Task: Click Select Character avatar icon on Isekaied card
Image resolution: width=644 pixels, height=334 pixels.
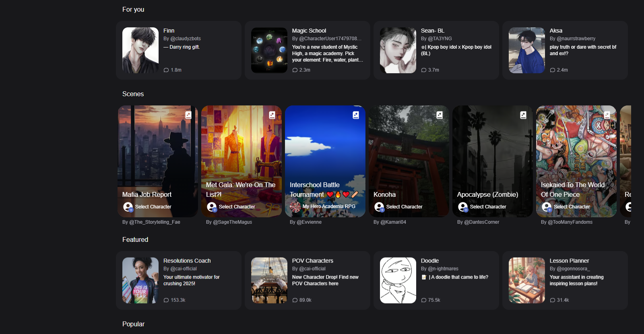Action: [x=547, y=207]
